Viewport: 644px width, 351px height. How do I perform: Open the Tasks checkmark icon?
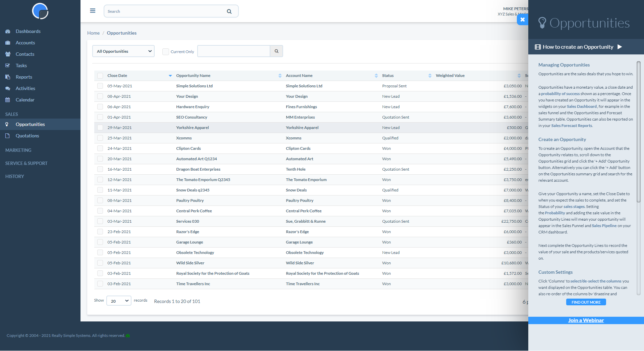click(8, 65)
